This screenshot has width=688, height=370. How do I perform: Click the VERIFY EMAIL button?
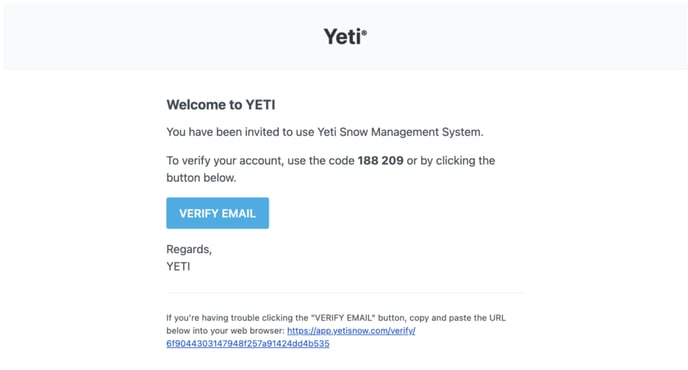[x=217, y=213]
